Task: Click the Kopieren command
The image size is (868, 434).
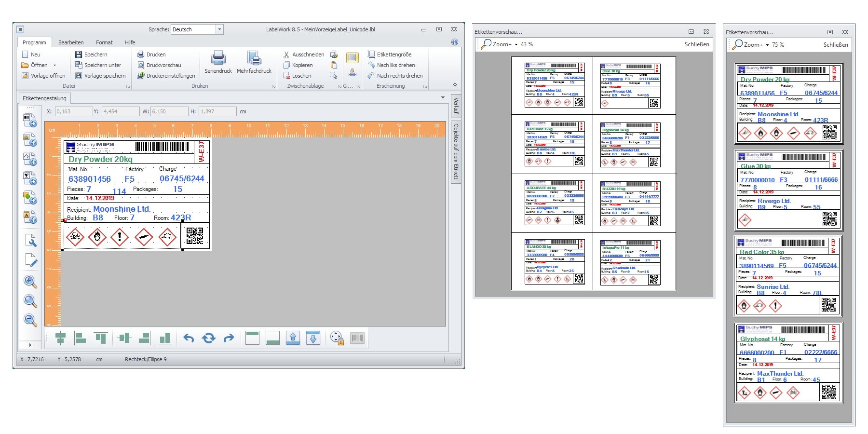Action: pyautogui.click(x=298, y=65)
